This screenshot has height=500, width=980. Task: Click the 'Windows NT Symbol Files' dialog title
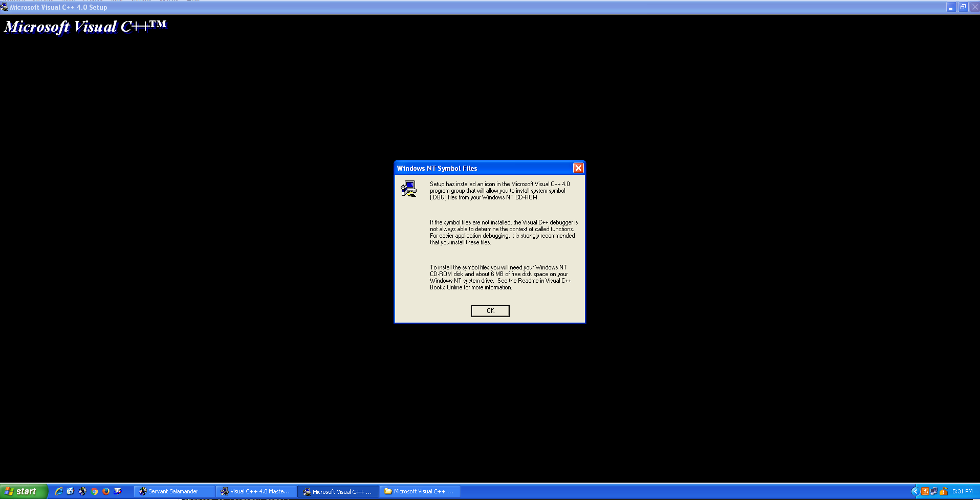(x=437, y=168)
